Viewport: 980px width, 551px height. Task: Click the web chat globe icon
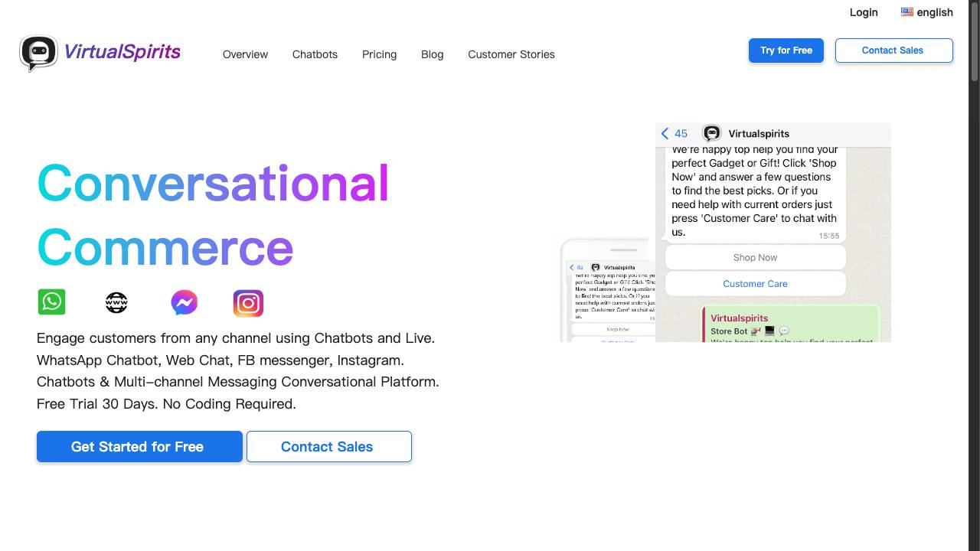coord(116,303)
